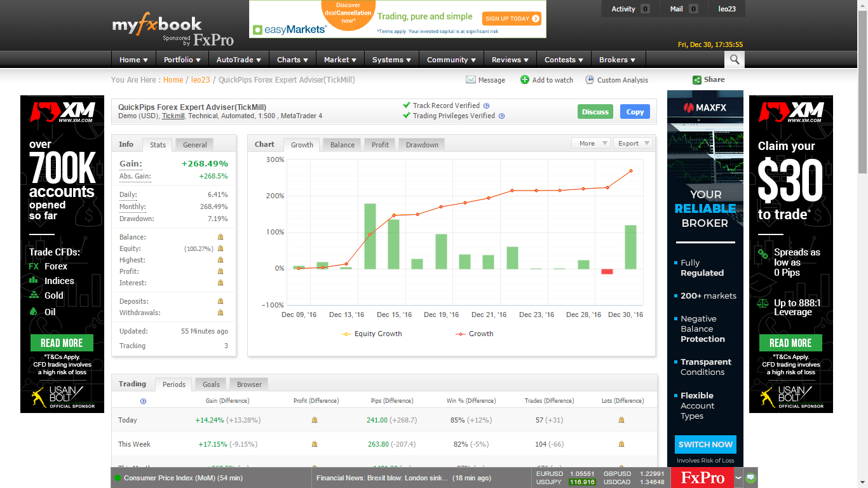Click the blue Copy button

coord(635,112)
